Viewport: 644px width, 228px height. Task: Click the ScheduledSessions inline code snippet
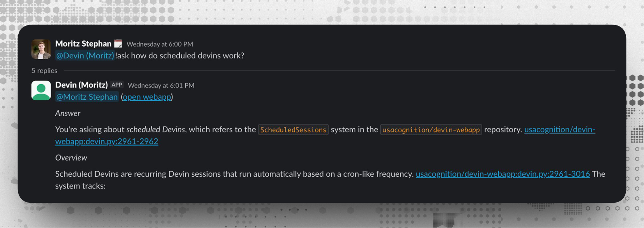(293, 130)
